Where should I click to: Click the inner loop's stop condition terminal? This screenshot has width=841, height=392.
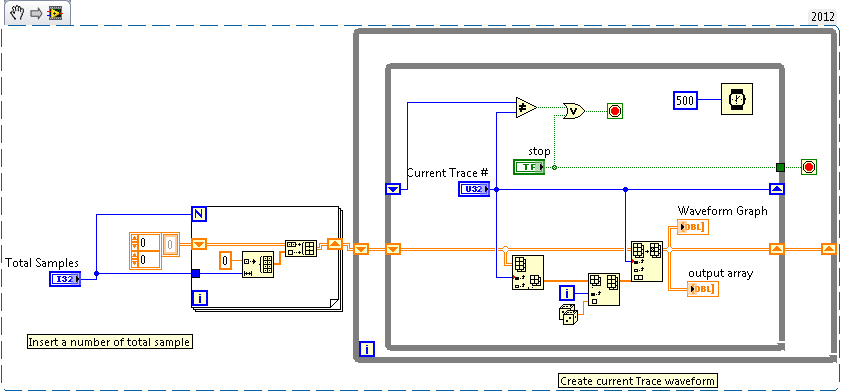tap(615, 111)
